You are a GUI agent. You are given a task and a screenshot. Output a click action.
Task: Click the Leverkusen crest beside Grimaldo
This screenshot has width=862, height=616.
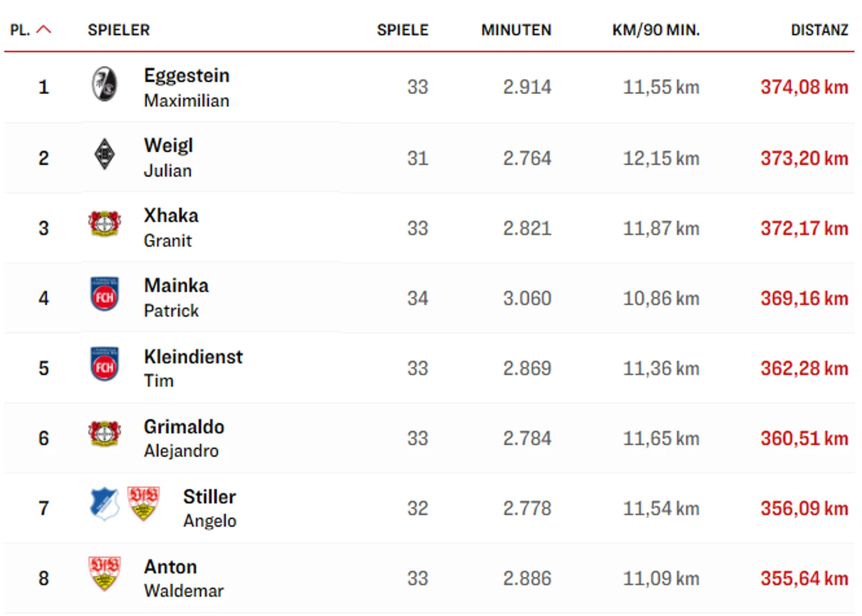105,434
